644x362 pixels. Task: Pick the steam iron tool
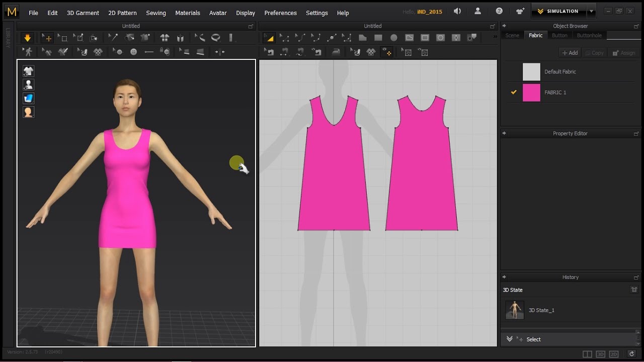click(336, 52)
